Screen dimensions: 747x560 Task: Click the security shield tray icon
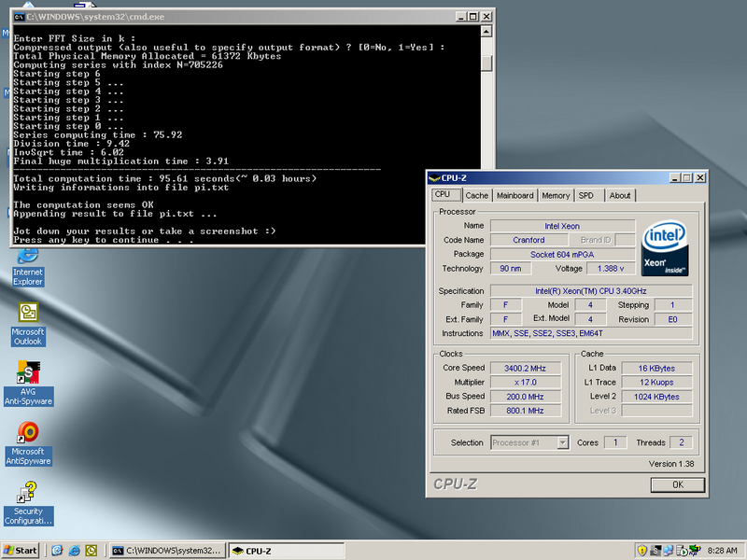[641, 551]
